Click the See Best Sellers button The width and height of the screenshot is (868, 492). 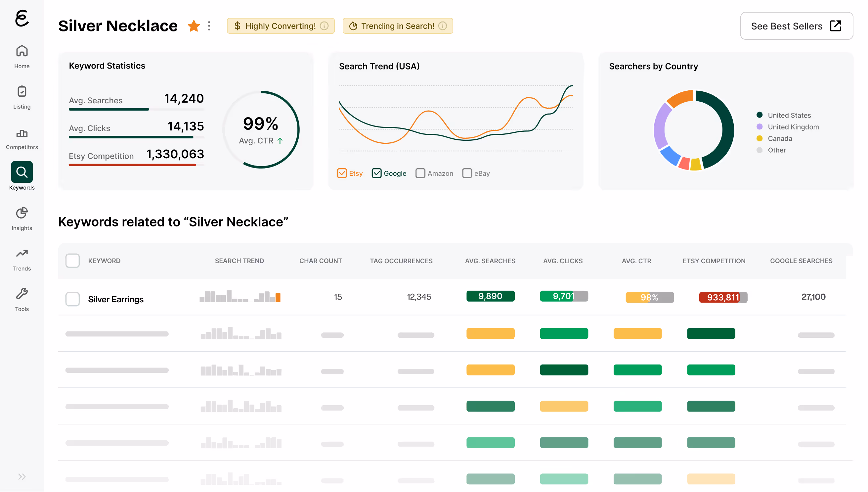pyautogui.click(x=797, y=26)
